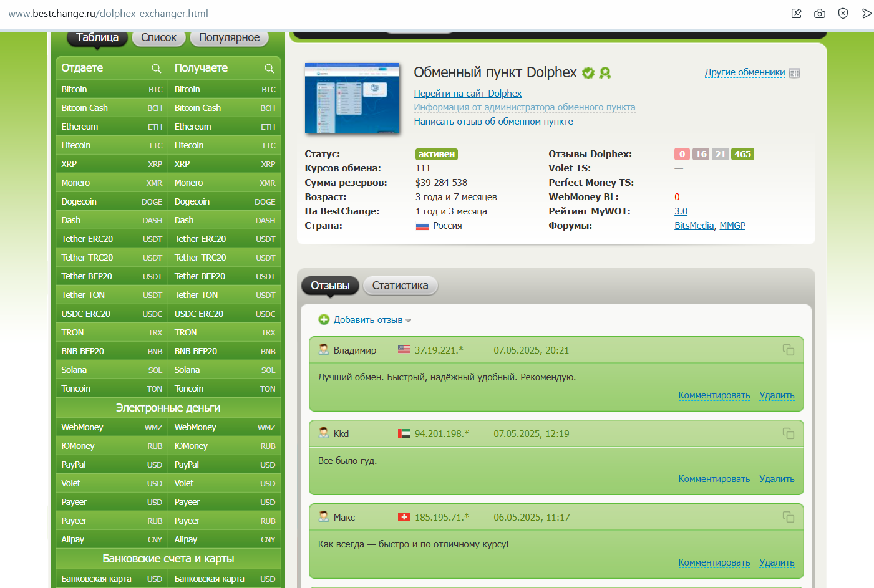Click the list icon next to Другие обменники

pyautogui.click(x=794, y=73)
